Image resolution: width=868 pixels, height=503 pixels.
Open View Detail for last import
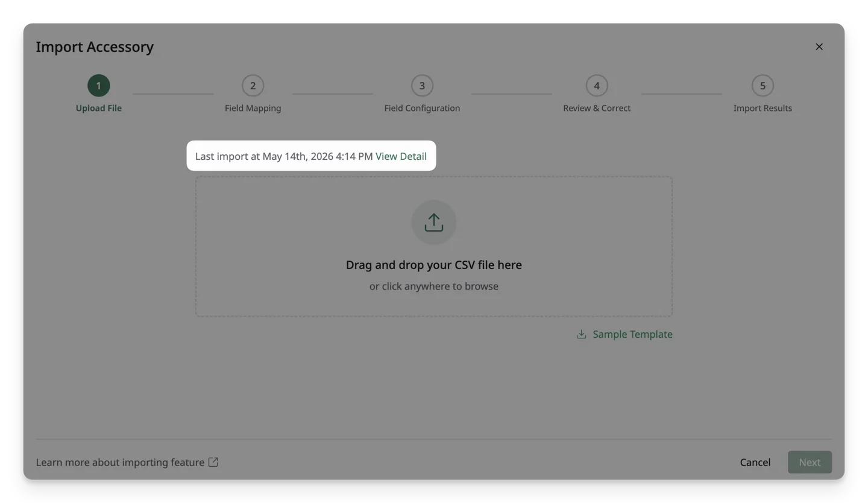tap(401, 156)
